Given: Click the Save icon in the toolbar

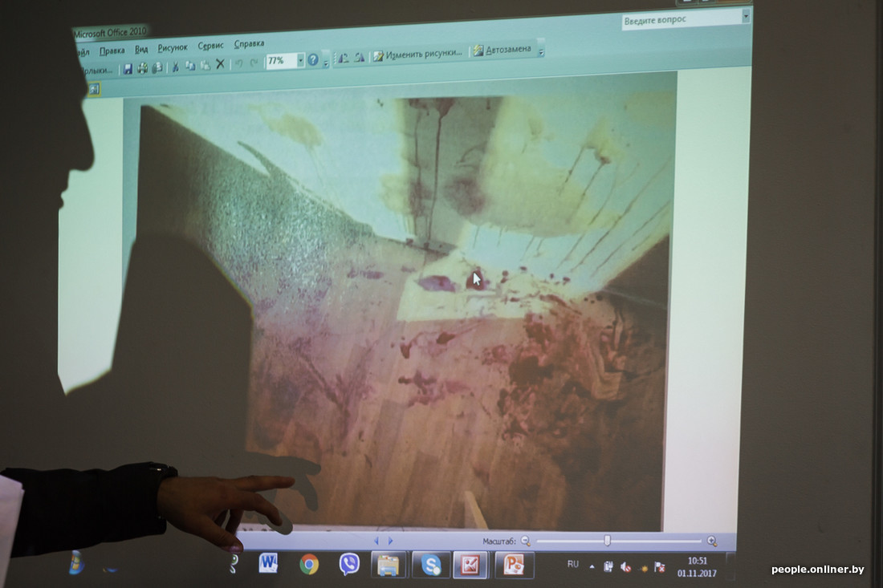Looking at the screenshot, I should pyautogui.click(x=128, y=69).
